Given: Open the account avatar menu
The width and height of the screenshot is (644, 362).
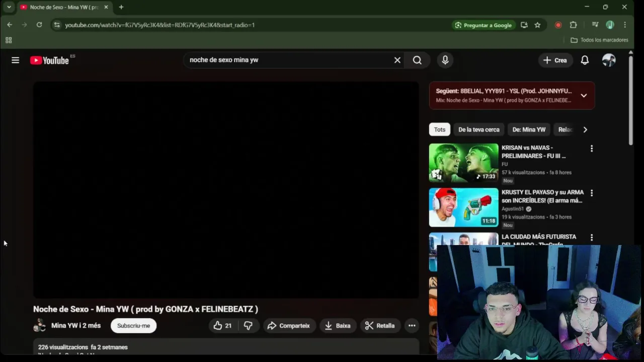Looking at the screenshot, I should pos(609,60).
